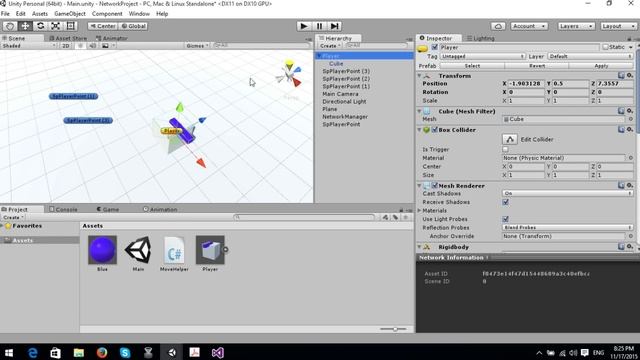Open Cube Mesh Filter gear menu
The height and width of the screenshot is (360, 640).
630,111
